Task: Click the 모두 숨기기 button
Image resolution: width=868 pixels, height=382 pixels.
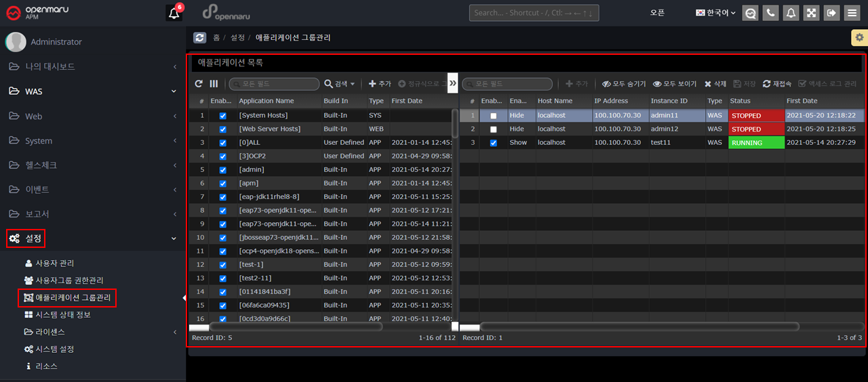Action: click(624, 84)
